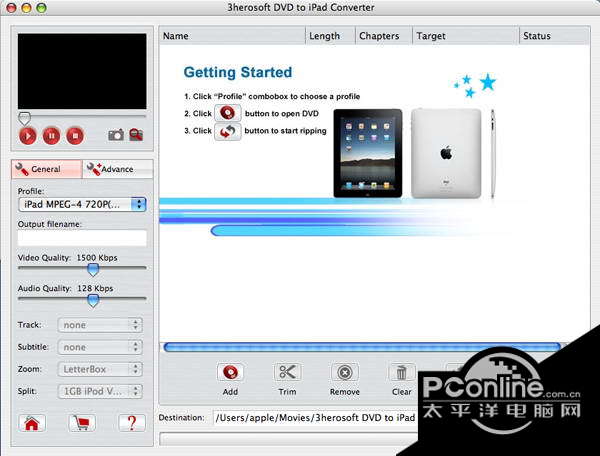600x456 pixels.
Task: Click the Length column header
Action: click(x=331, y=36)
